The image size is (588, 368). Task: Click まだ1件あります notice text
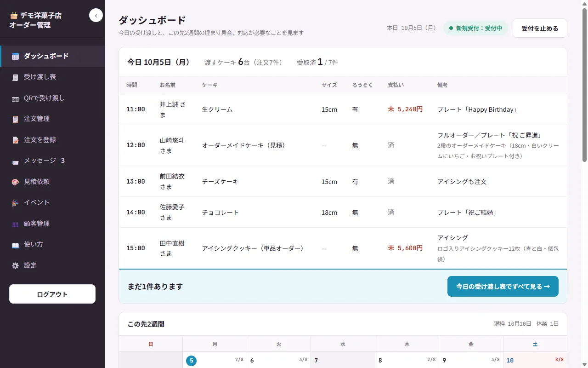(155, 287)
